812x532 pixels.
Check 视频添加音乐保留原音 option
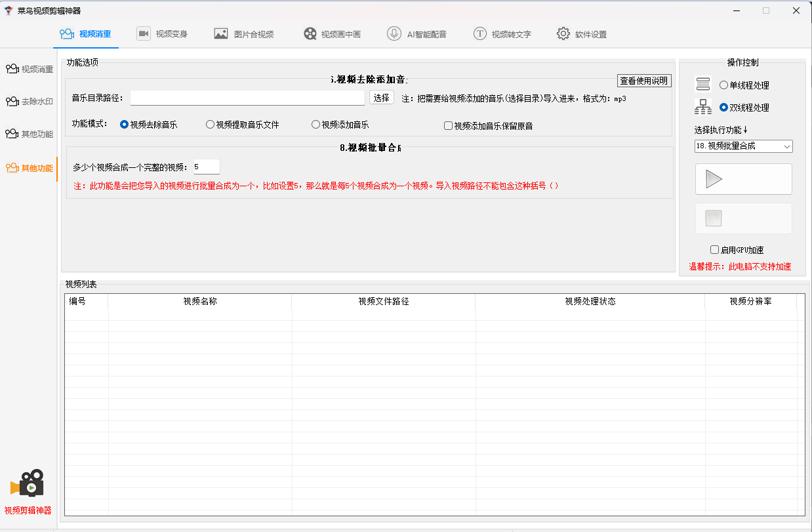[449, 125]
